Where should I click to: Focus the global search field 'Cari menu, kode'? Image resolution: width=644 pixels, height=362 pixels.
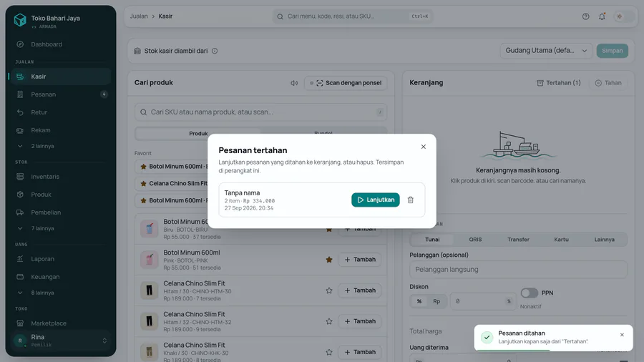pos(353,16)
